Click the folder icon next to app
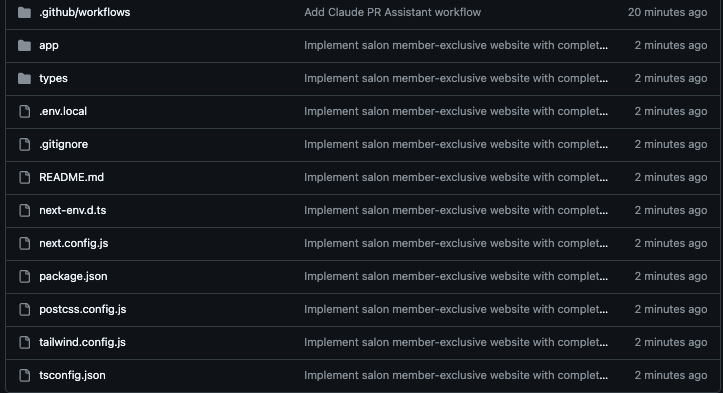 pos(24,45)
